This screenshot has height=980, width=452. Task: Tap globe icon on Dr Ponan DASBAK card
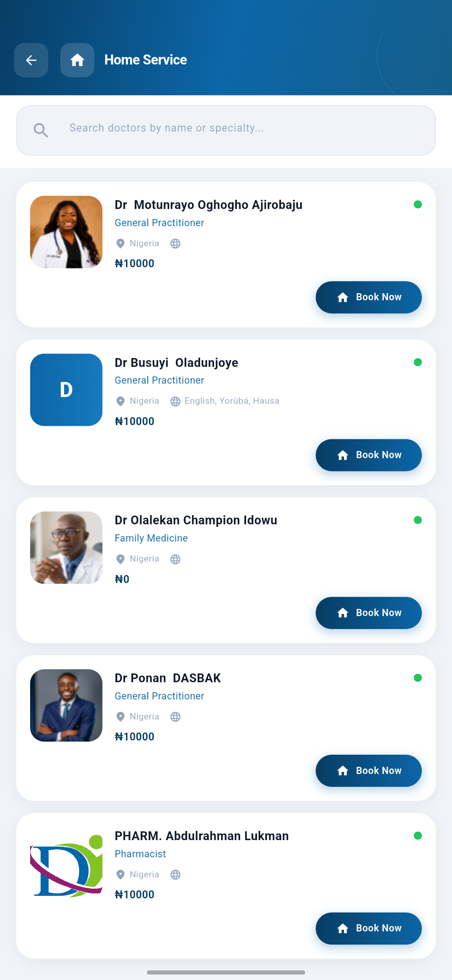pyautogui.click(x=175, y=717)
